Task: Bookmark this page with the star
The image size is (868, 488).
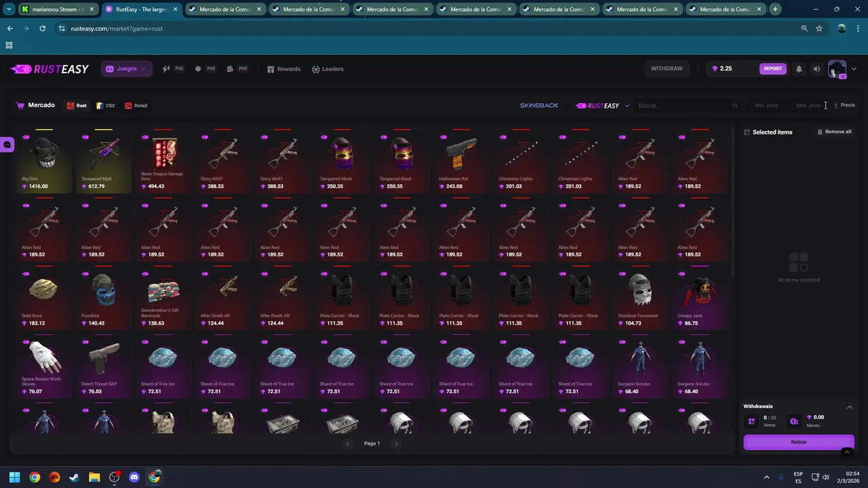Action: [x=819, y=28]
